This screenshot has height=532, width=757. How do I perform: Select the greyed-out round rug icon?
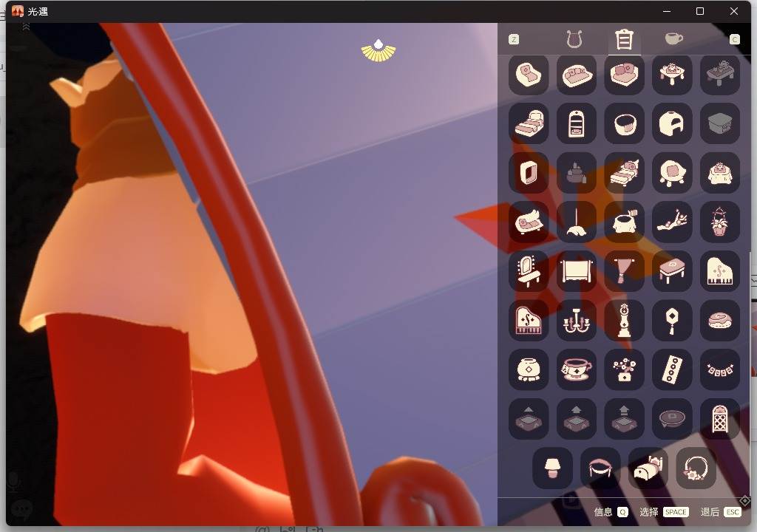click(672, 419)
